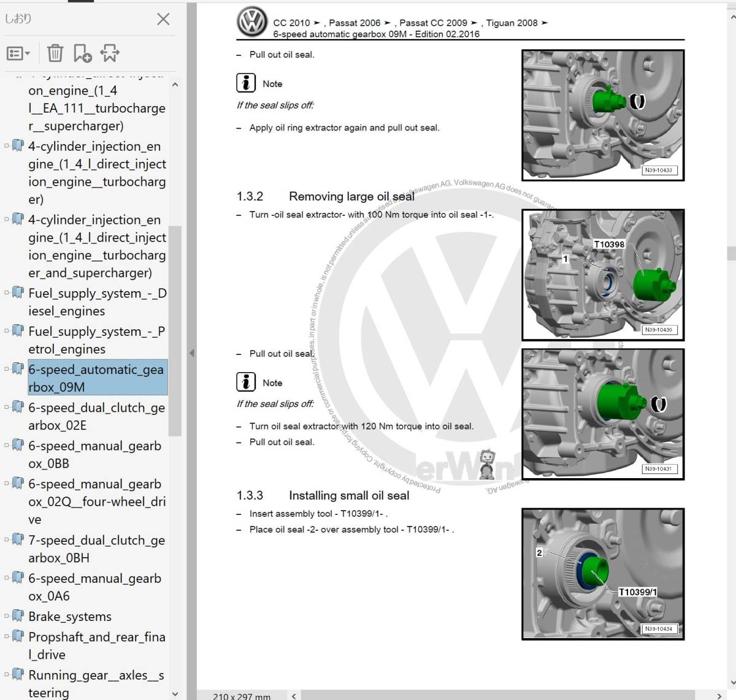The height and width of the screenshot is (700, 736).
Task: Expand the 6-speed_manual_gearbox_0A6 node
Action: tap(7, 577)
